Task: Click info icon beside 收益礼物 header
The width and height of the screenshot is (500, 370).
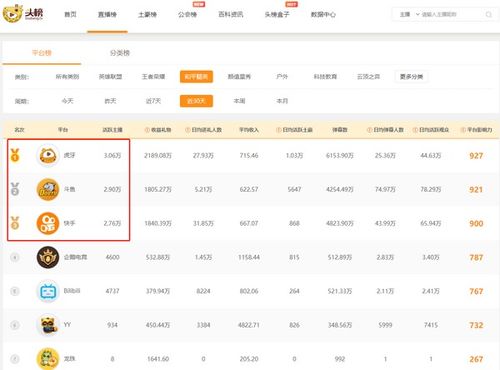Action: pos(147,130)
